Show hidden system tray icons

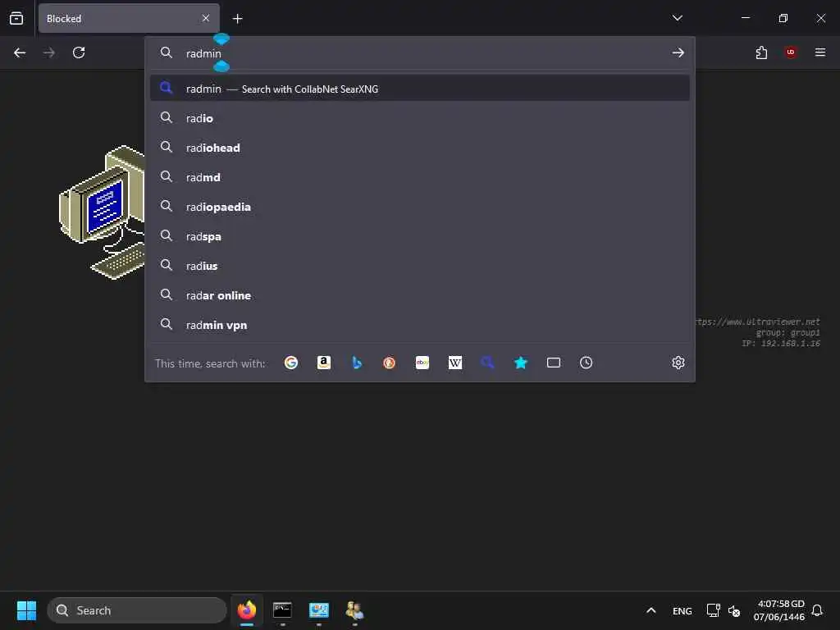coord(651,610)
